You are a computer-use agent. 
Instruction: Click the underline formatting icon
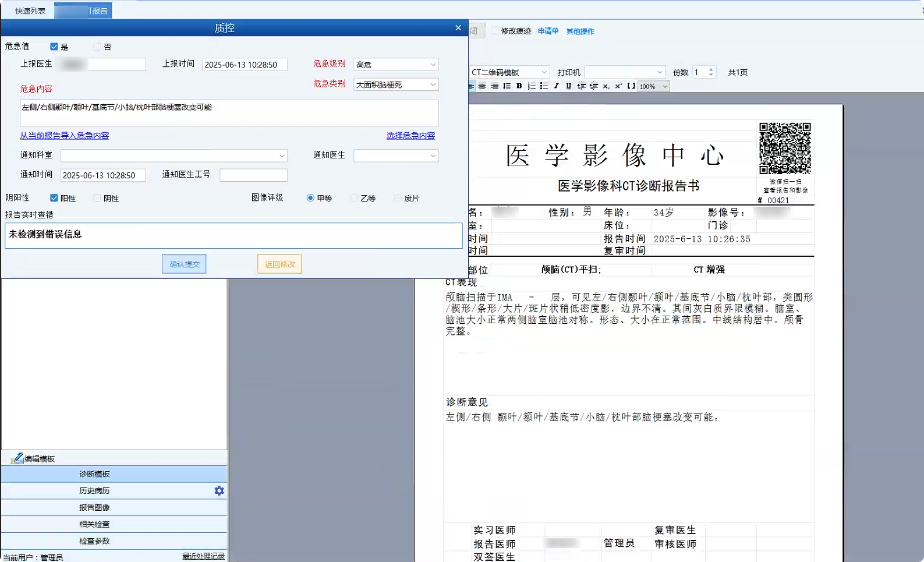(x=568, y=86)
